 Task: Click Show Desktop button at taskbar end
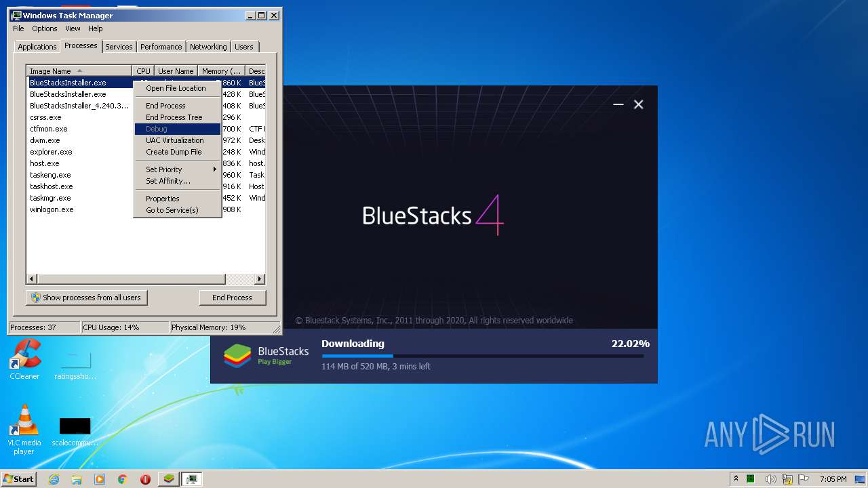tap(861, 479)
